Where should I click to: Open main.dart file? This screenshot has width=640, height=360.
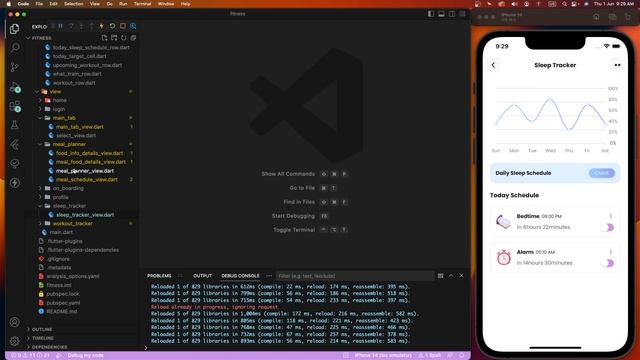click(x=61, y=232)
